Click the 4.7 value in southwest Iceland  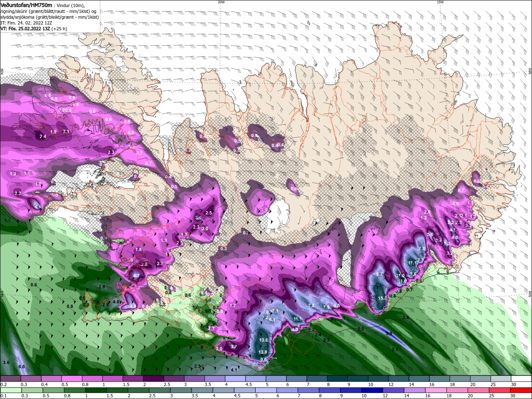click(x=136, y=276)
